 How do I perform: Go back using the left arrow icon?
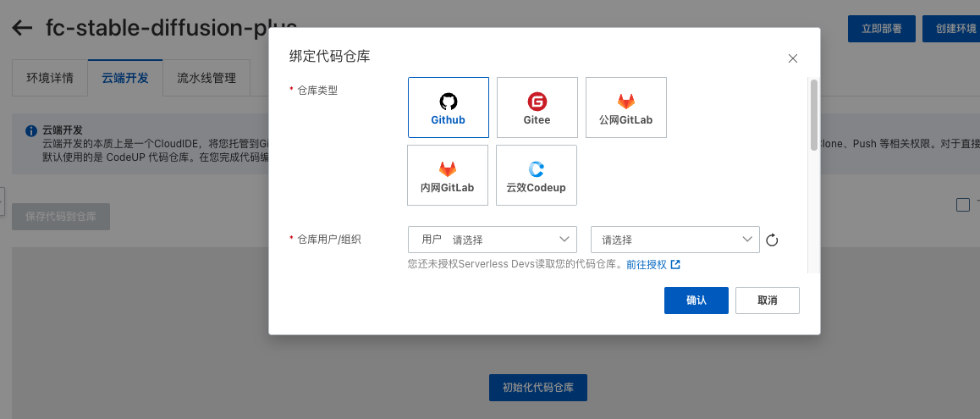pos(23,28)
